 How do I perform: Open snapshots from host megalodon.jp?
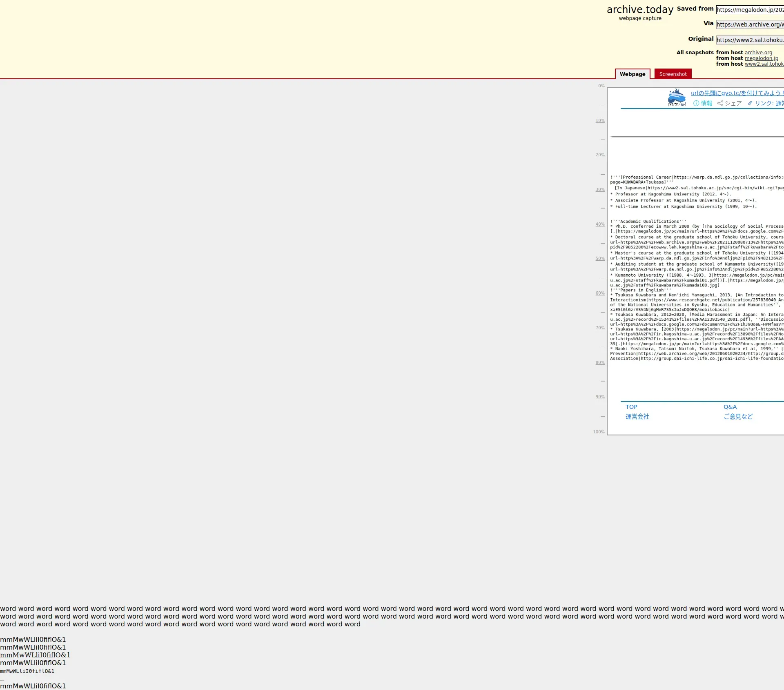point(761,58)
